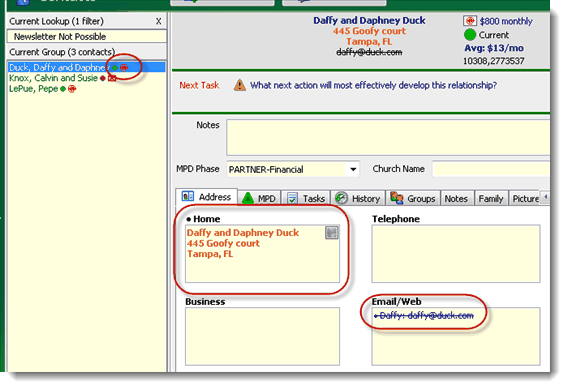This screenshot has width=567, height=389.
Task: Switch to the Address tab
Action: 206,197
